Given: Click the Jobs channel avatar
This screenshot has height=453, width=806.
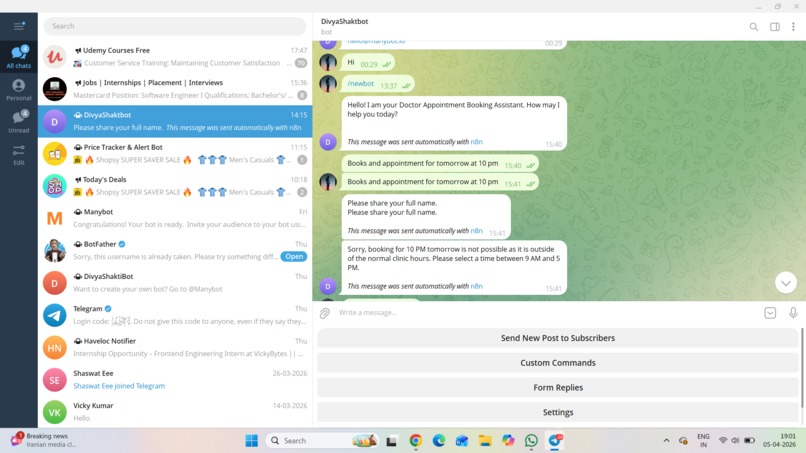Looking at the screenshot, I should click(54, 89).
